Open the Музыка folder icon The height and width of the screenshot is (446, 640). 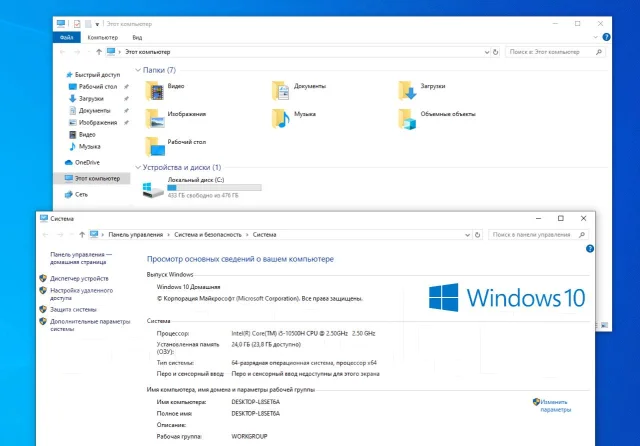pos(281,119)
